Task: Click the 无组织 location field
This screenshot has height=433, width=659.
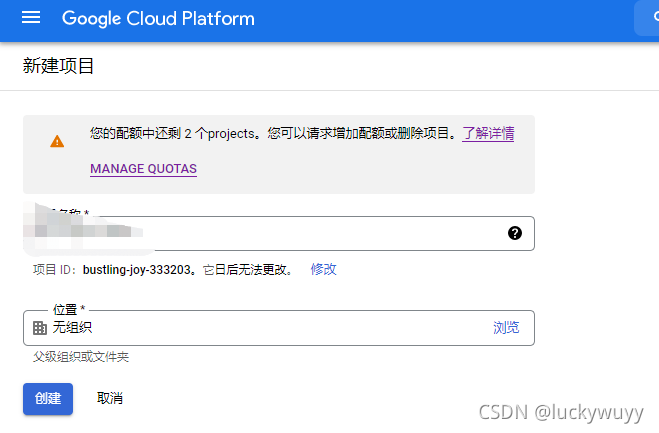Action: [x=279, y=328]
